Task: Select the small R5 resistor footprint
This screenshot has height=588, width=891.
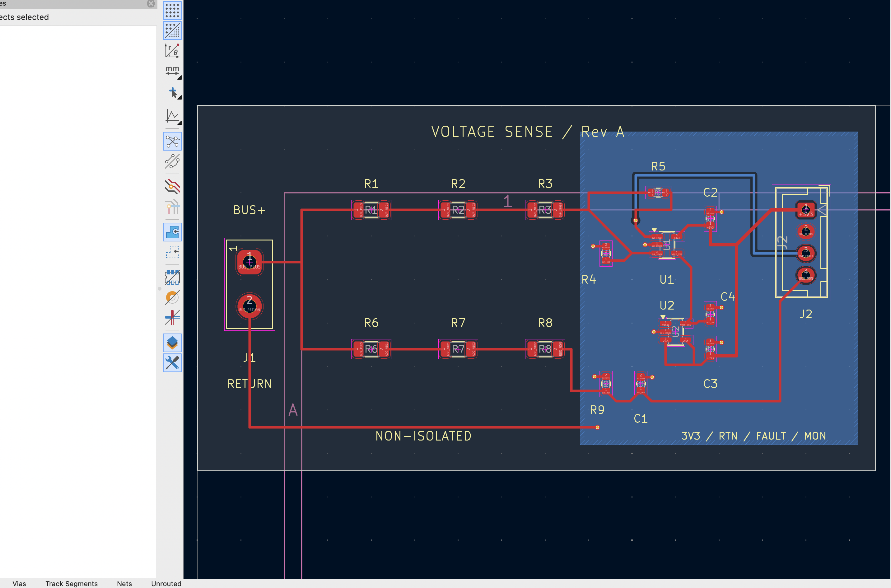Action: [658, 192]
